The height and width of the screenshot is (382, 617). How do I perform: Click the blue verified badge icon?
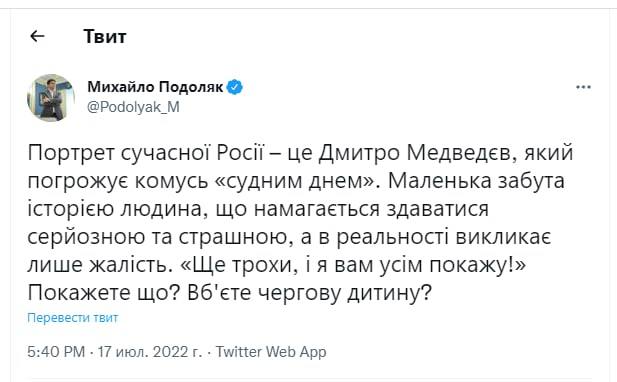[235, 87]
